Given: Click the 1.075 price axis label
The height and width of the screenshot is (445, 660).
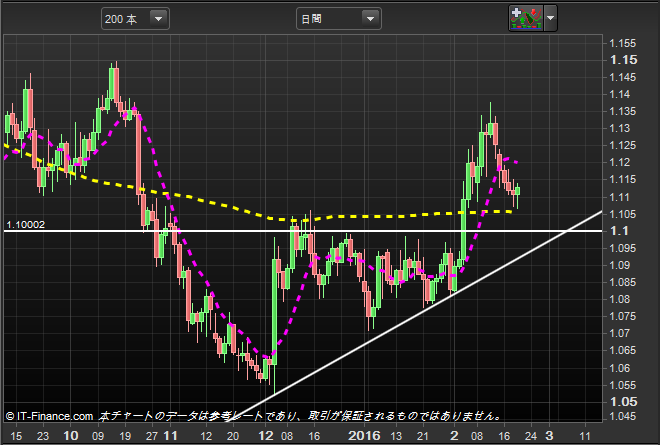Looking at the screenshot, I should (623, 316).
